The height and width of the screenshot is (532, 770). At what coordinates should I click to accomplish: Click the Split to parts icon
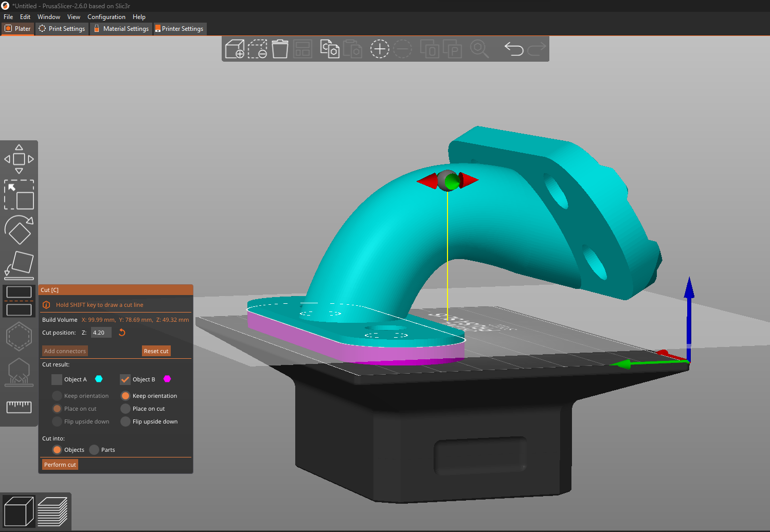click(x=452, y=49)
